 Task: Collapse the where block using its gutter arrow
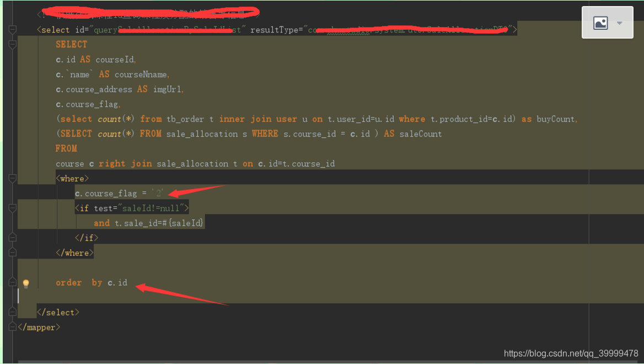pos(12,178)
